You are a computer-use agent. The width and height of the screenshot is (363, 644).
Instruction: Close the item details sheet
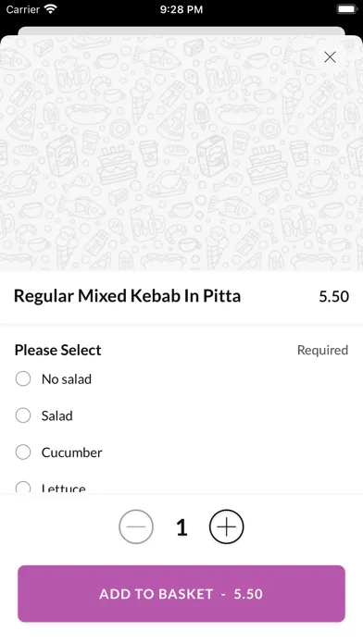tap(330, 57)
